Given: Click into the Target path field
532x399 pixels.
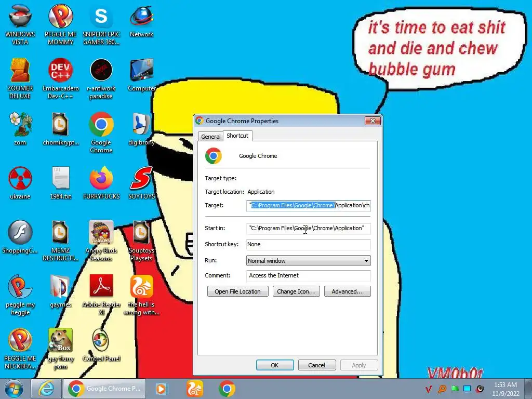Looking at the screenshot, I should point(309,206).
